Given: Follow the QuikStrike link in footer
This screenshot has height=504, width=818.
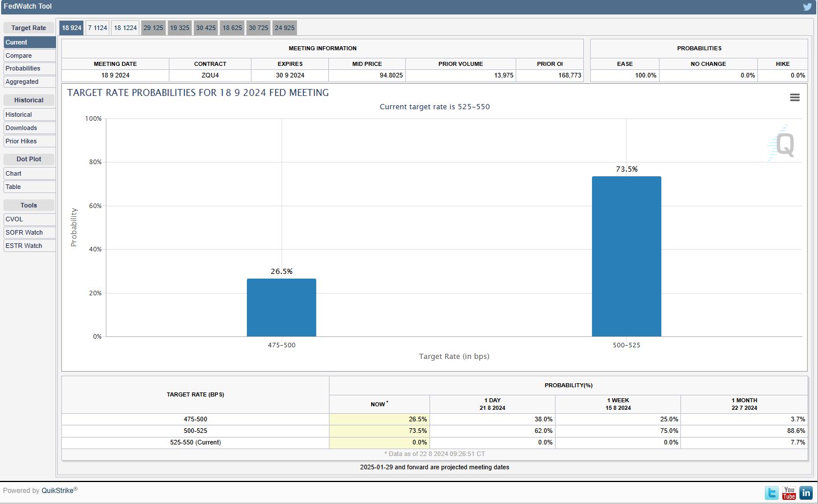Looking at the screenshot, I should pos(58,491).
